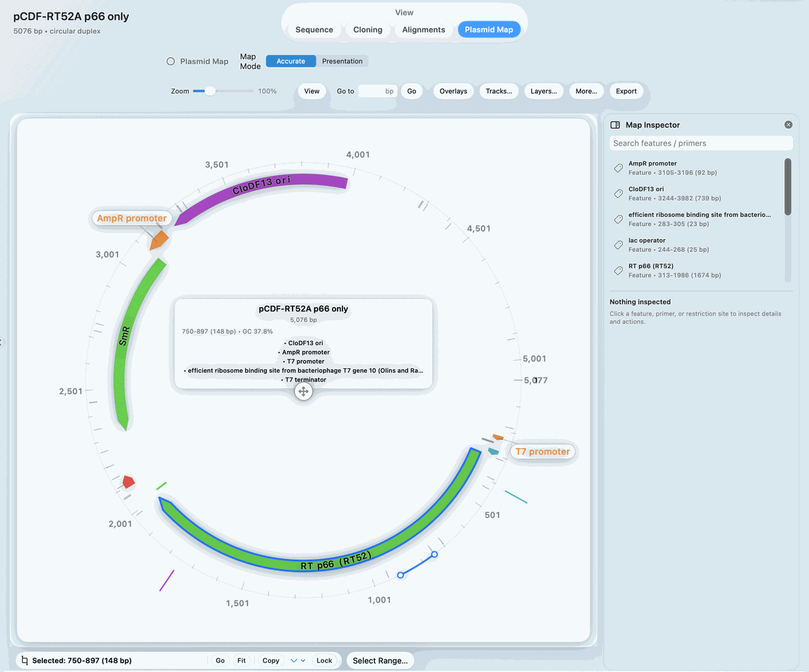The height and width of the screenshot is (672, 809).
Task: Open the More... menu
Action: [x=586, y=91]
